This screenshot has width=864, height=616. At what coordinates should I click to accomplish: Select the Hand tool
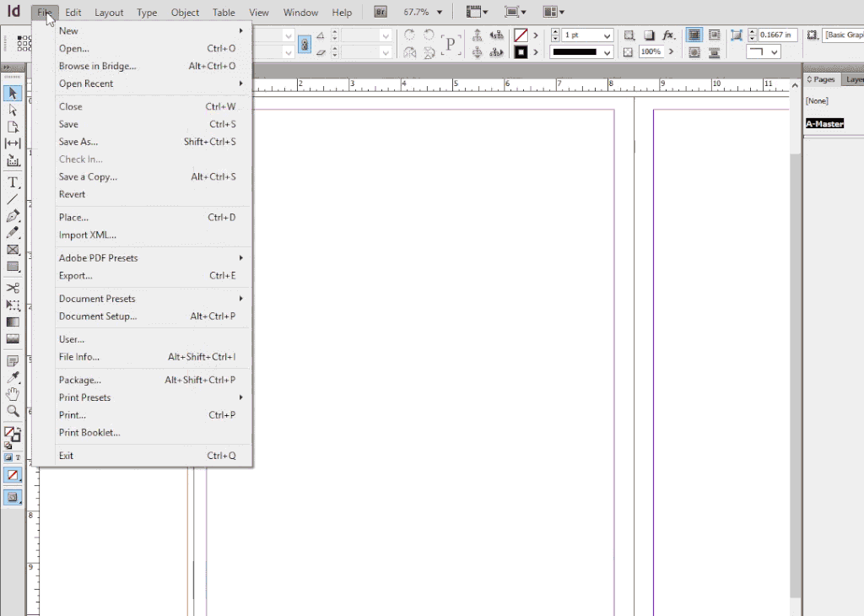pos(12,394)
